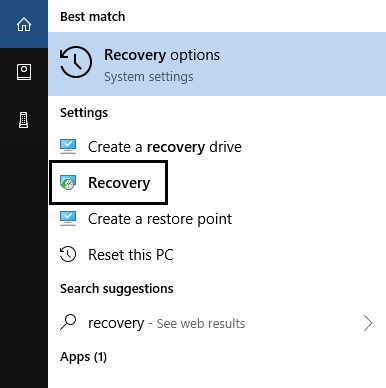Open Create a recovery drive setting
Image resolution: width=386 pixels, height=388 pixels.
[x=217, y=147]
